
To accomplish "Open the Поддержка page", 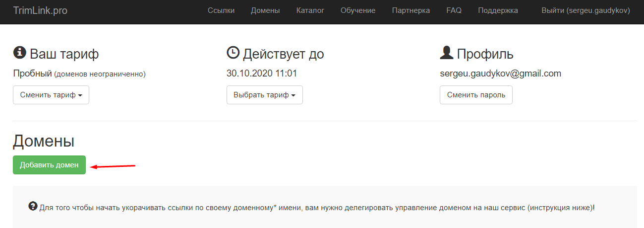I will (x=498, y=10).
